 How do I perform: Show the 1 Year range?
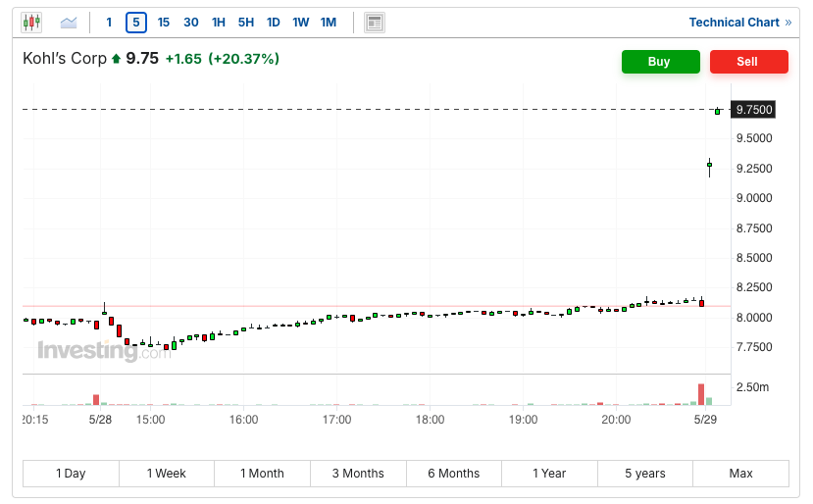tap(549, 474)
